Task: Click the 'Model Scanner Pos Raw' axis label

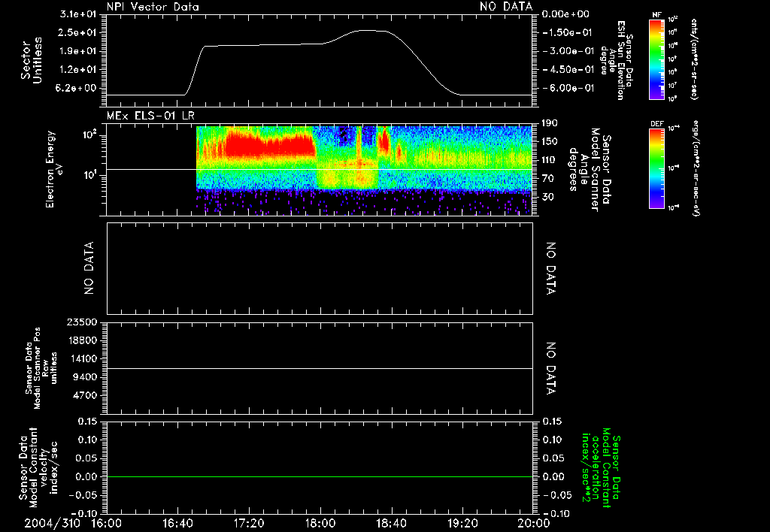Action: (41, 368)
